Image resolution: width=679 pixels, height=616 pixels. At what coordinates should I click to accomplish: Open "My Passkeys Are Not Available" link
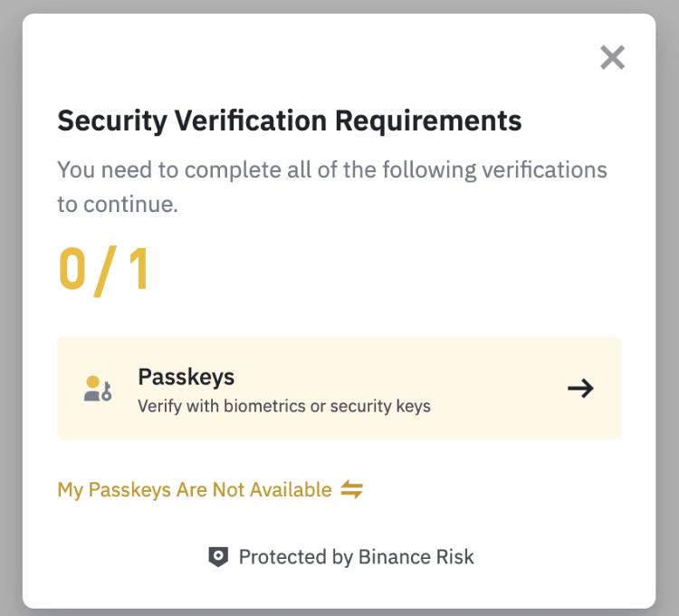tap(195, 490)
